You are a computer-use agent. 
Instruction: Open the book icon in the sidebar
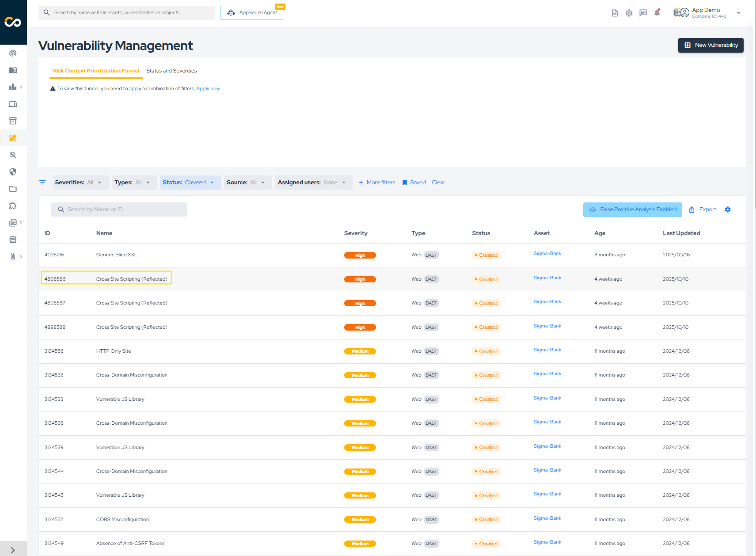tap(13, 70)
